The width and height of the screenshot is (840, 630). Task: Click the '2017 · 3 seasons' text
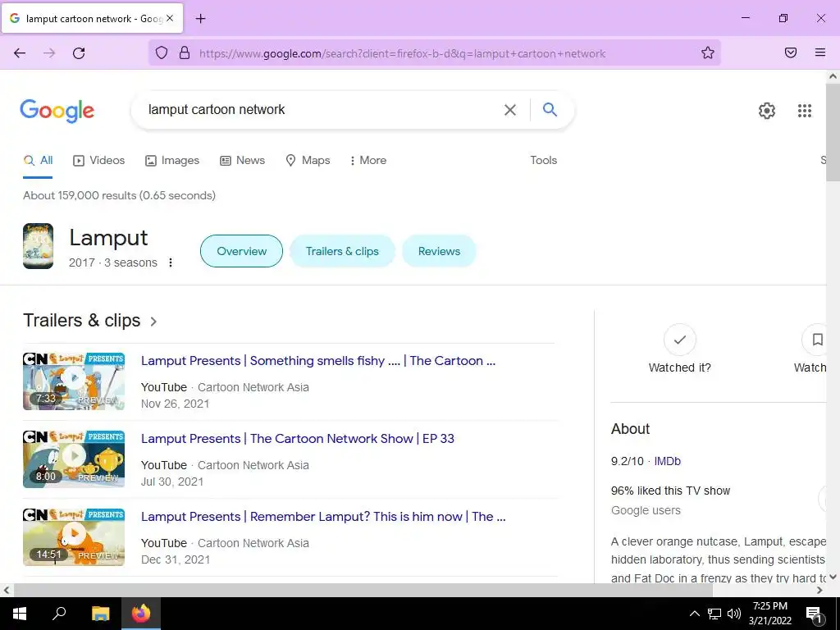click(x=113, y=262)
